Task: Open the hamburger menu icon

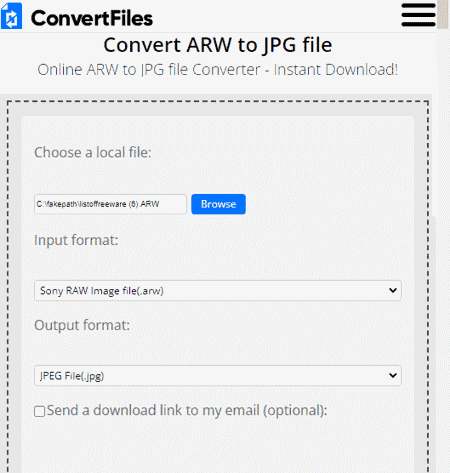Action: (418, 15)
